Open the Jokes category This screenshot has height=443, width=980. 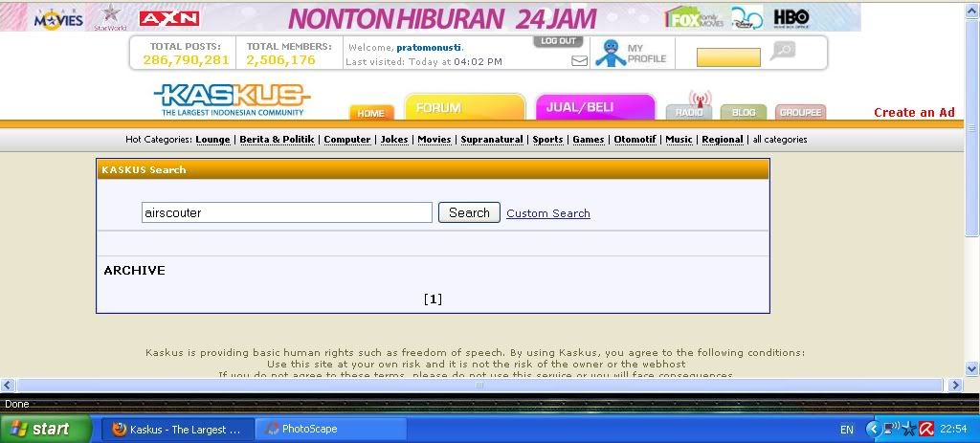coord(394,140)
